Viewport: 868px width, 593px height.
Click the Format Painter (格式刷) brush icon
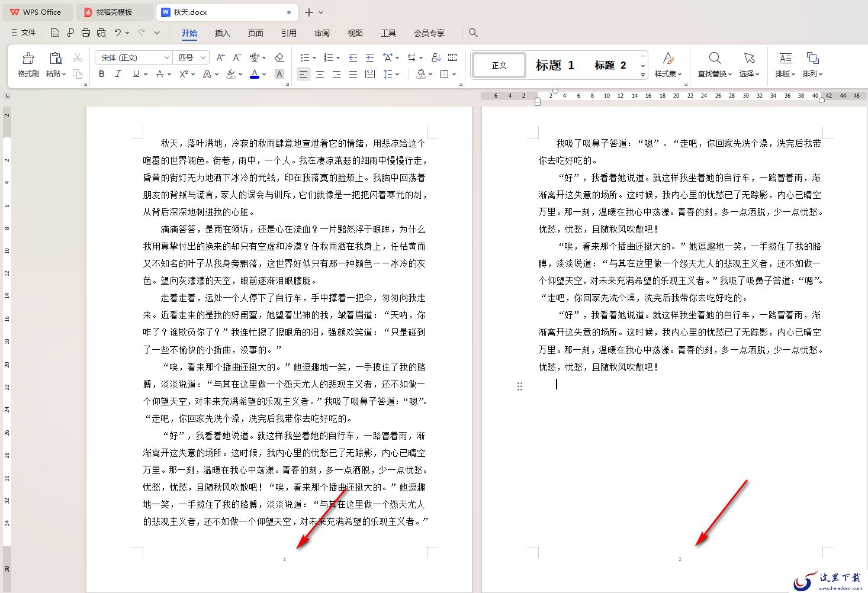[x=28, y=58]
